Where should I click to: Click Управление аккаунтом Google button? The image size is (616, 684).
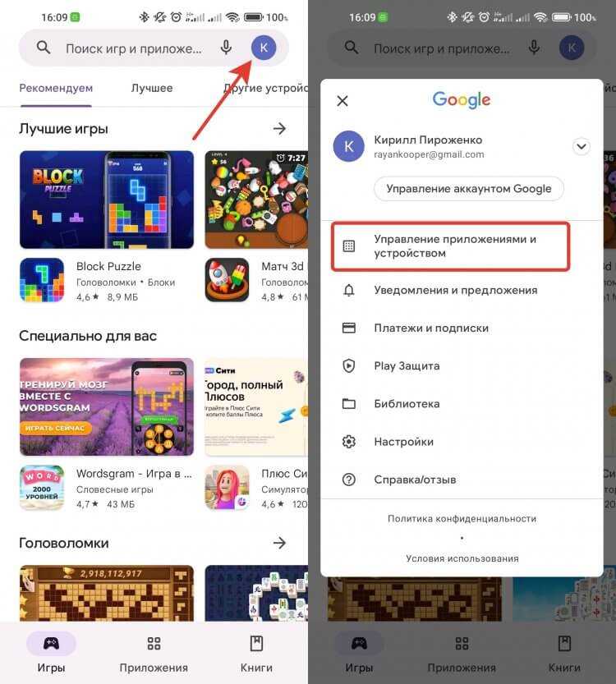468,189
